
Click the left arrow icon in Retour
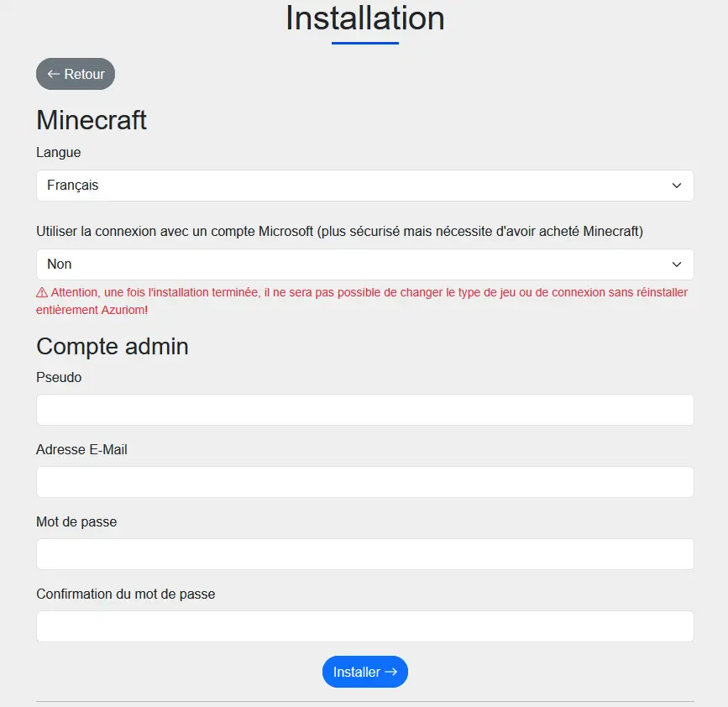coord(54,74)
